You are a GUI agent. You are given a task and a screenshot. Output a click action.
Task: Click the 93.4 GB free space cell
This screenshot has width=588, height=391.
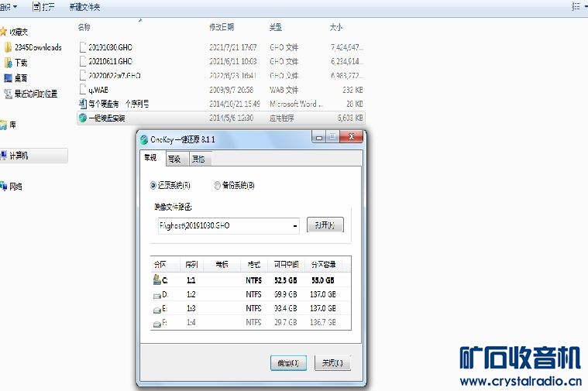coord(286,308)
